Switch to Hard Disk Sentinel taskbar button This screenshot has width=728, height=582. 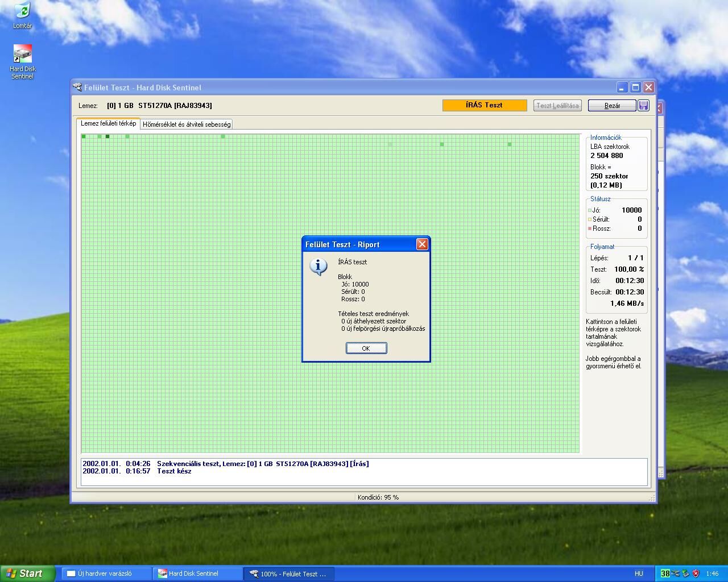pyautogui.click(x=197, y=573)
